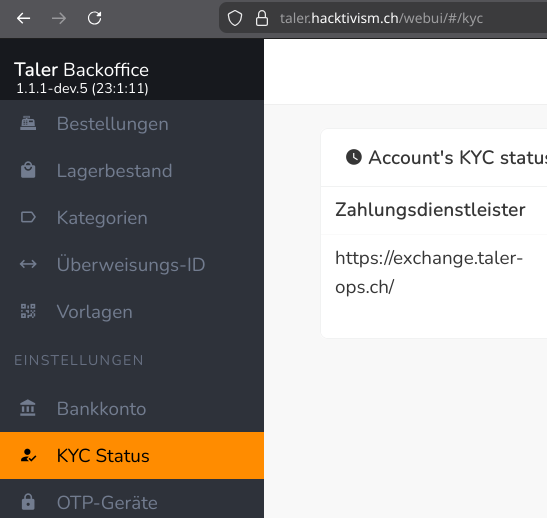Click the browser back arrow
The height and width of the screenshot is (518, 547).
click(23, 18)
